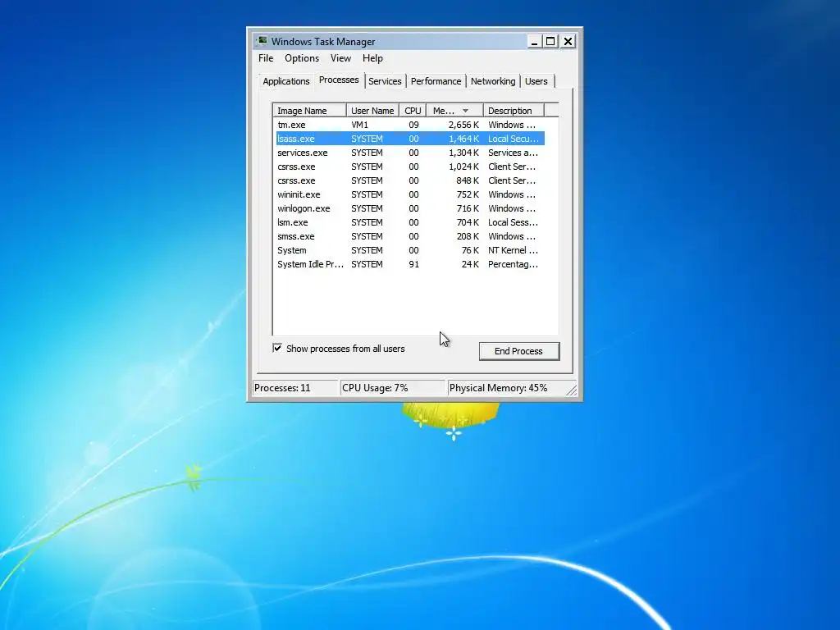Click Physical Memory: 45% in status bar
Image resolution: width=840 pixels, height=630 pixels.
(x=498, y=388)
